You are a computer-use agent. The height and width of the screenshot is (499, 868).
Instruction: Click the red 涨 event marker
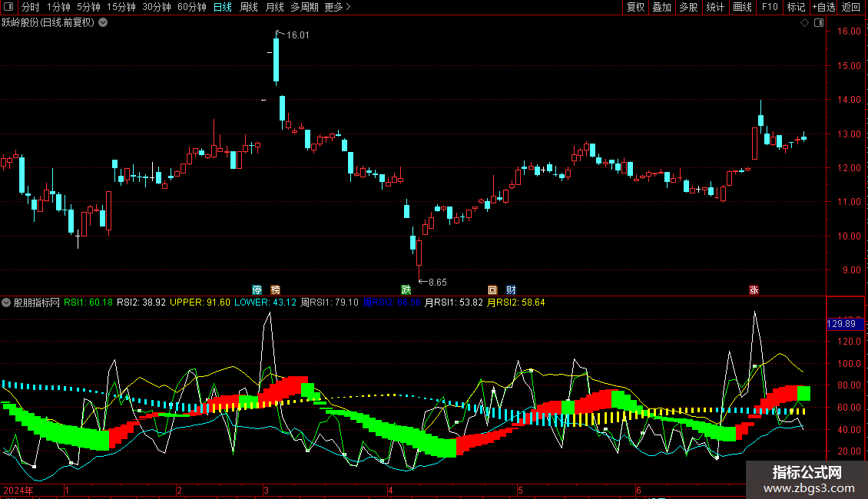754,290
